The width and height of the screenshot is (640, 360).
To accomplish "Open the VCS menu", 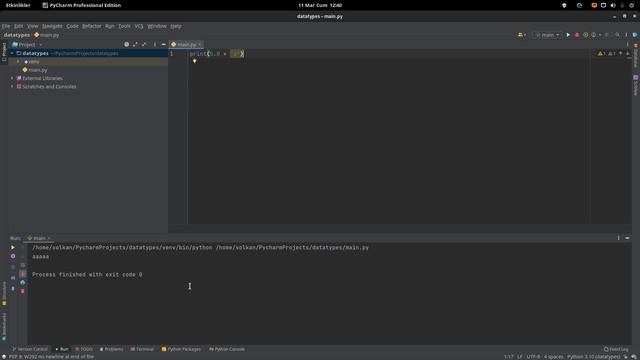I will (139, 26).
